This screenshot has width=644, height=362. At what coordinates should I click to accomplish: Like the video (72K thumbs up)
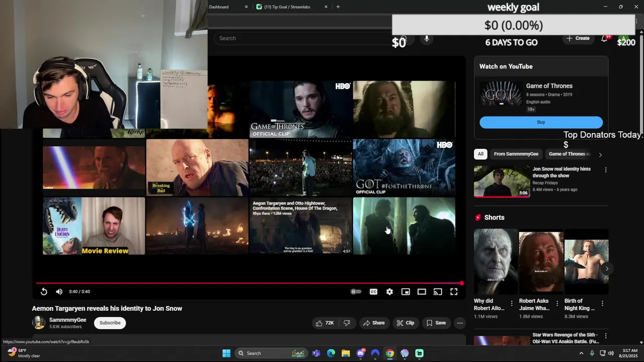tap(325, 323)
